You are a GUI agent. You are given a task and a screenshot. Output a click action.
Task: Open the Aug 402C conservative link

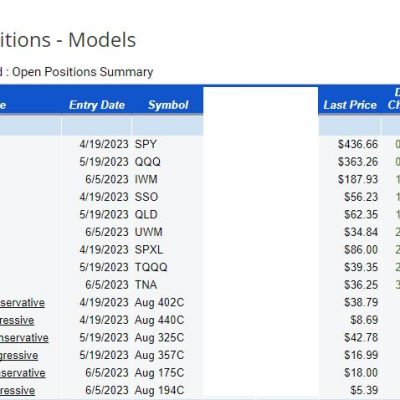pos(22,303)
